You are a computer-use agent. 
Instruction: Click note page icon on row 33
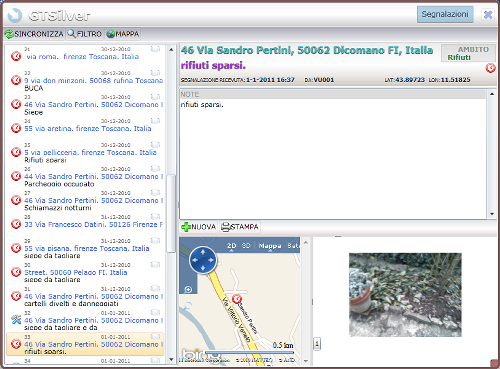pyautogui.click(x=155, y=337)
